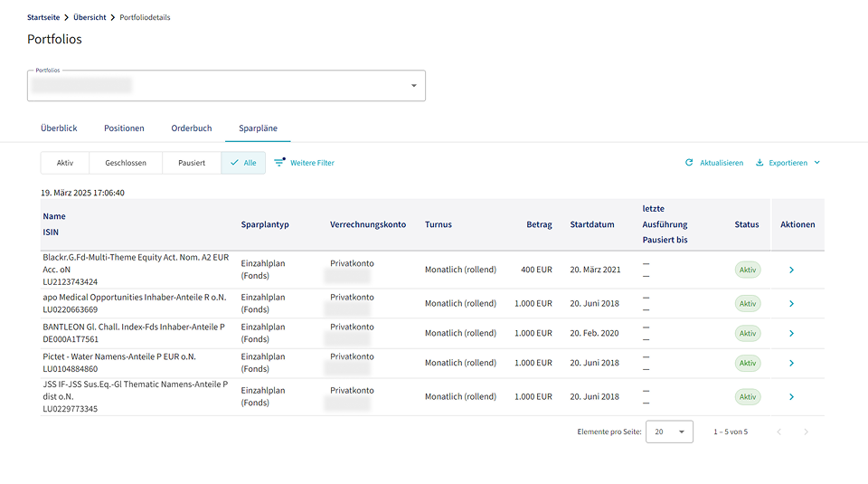Click the Aktiv badge in Blackr.G.Fd row

point(748,270)
